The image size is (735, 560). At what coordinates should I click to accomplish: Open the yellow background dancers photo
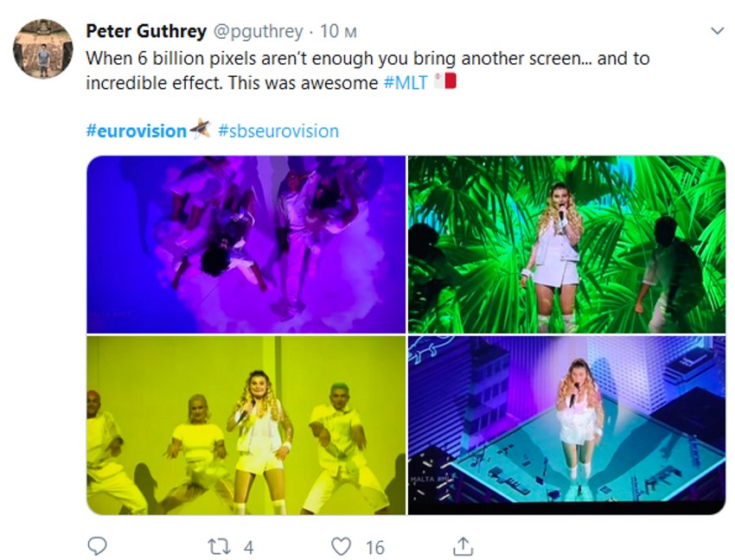pyautogui.click(x=246, y=425)
